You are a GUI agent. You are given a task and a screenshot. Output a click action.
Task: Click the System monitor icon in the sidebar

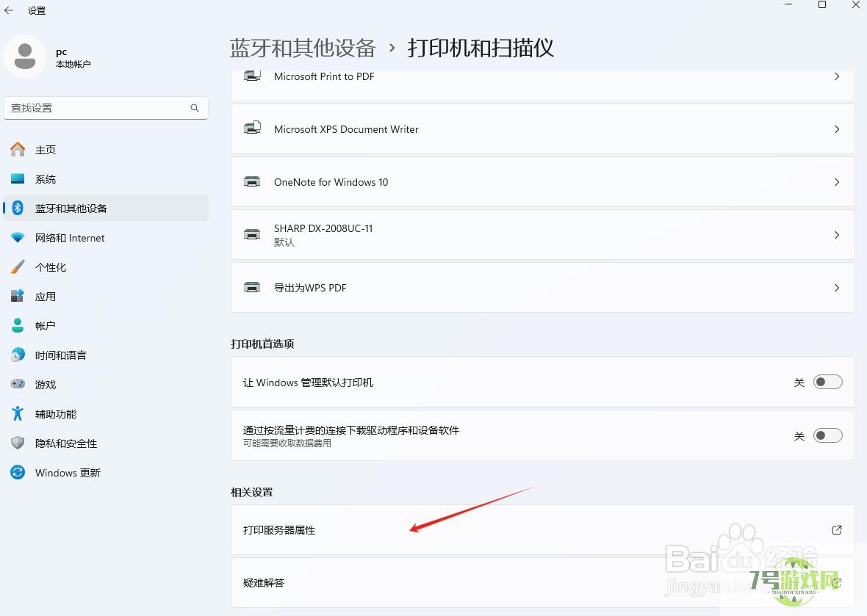click(x=18, y=178)
